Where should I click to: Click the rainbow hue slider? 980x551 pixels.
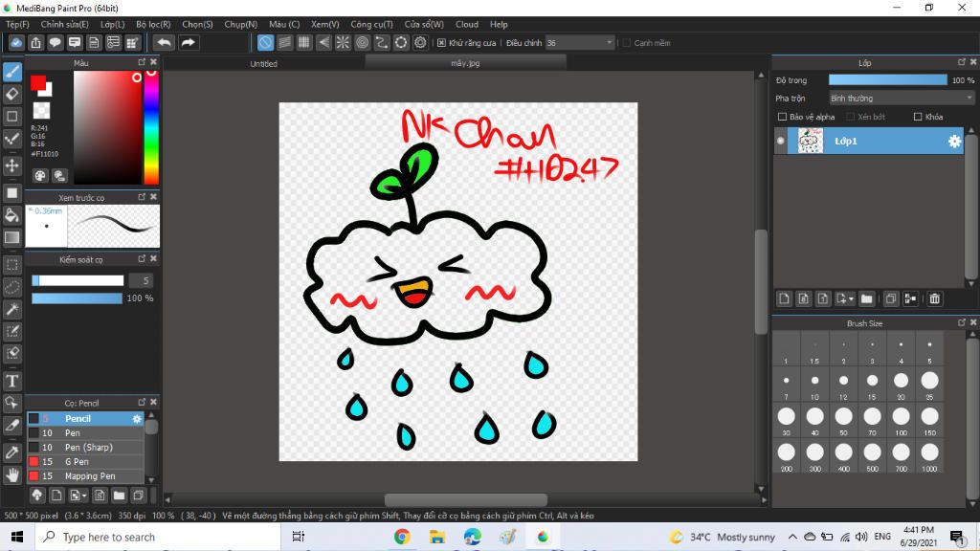150,127
